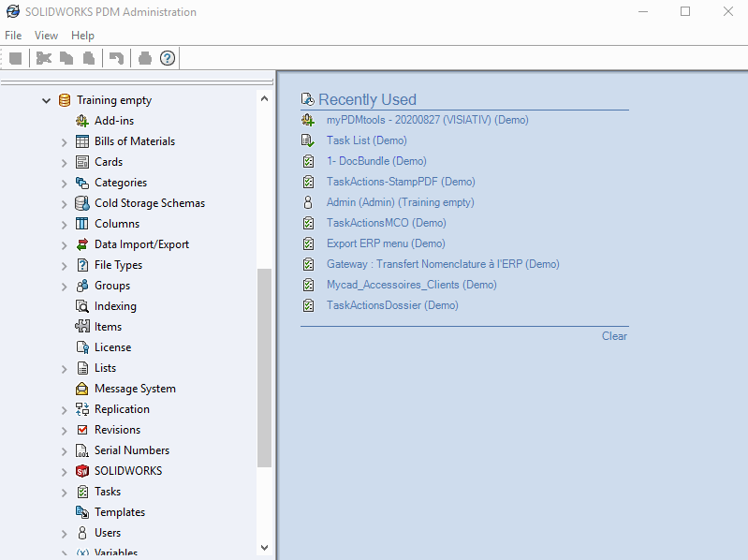Expand the Data Import/Export node
The height and width of the screenshot is (560, 748).
pos(65,245)
